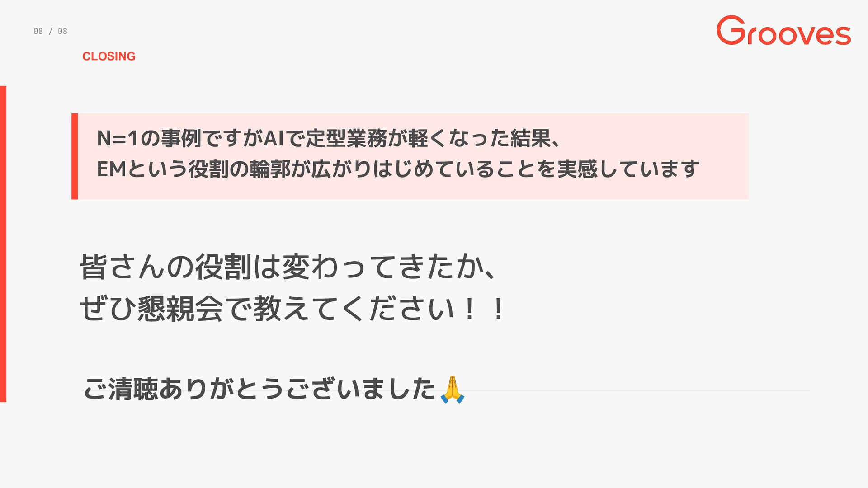
Task: Click the text 皆さんの役割は変わってきたか
Action: pyautogui.click(x=288, y=267)
